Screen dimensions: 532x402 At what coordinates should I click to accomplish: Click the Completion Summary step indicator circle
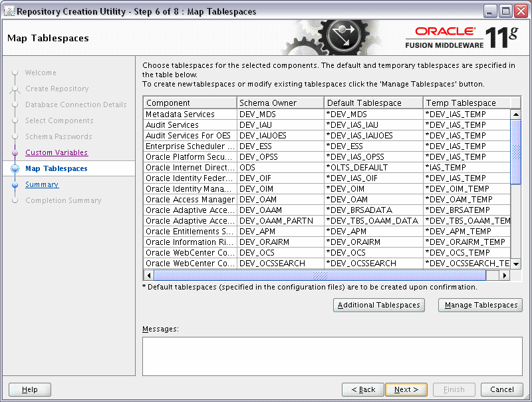[15, 200]
